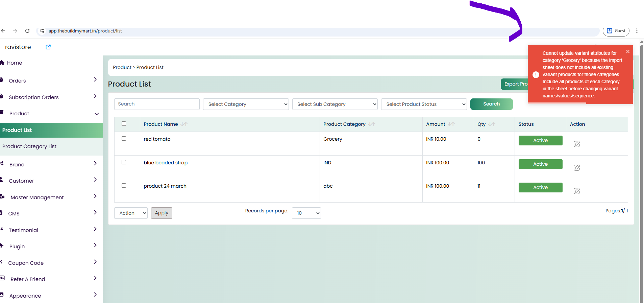The width and height of the screenshot is (644, 303).
Task: Expand the Plugin chevron
Action: tap(95, 245)
